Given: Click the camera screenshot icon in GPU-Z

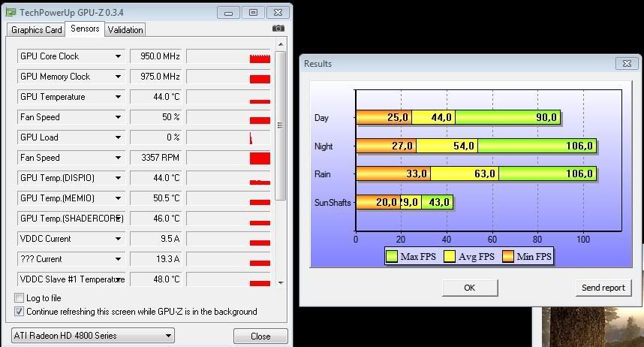Looking at the screenshot, I should (x=279, y=29).
